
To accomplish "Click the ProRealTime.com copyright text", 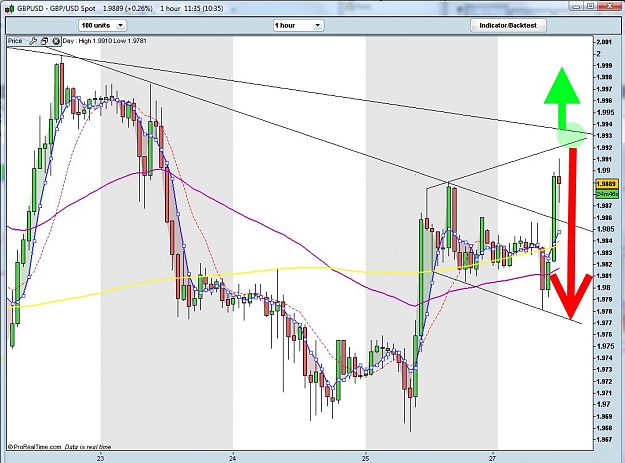I will [x=34, y=447].
